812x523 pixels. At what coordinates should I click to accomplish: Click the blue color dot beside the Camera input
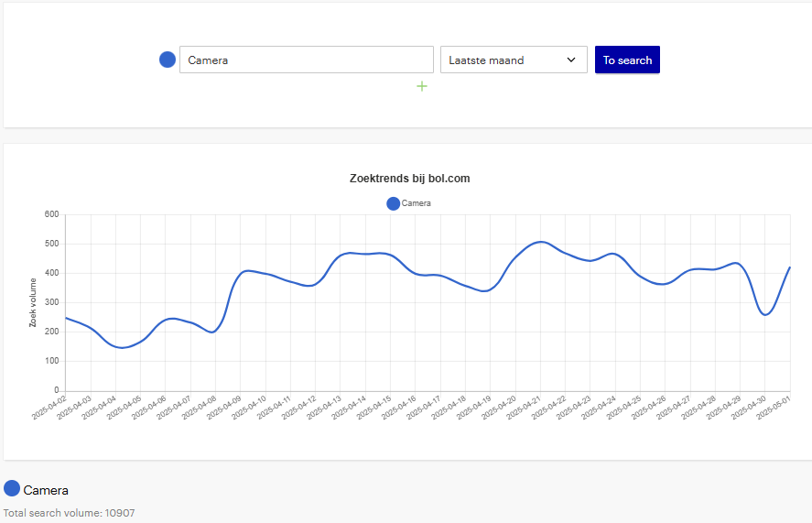point(168,60)
